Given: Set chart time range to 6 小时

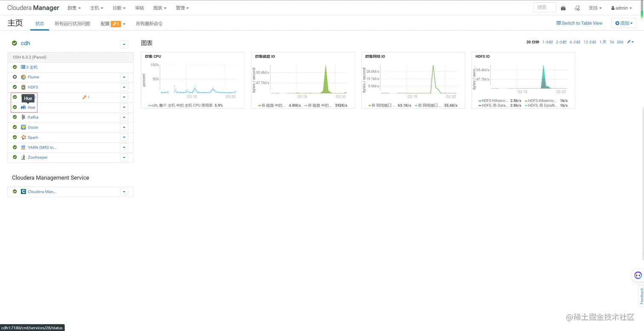Looking at the screenshot, I should pyautogui.click(x=575, y=42).
